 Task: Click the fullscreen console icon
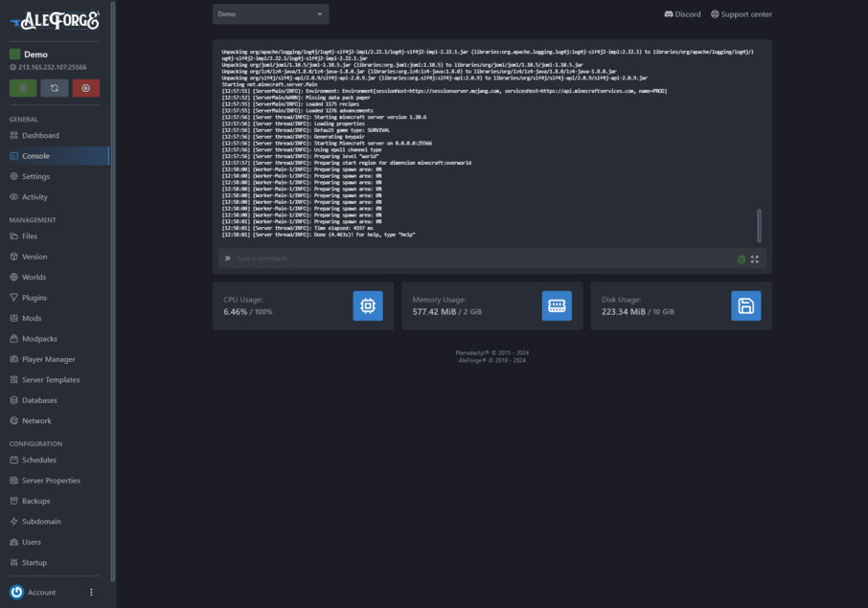(755, 259)
